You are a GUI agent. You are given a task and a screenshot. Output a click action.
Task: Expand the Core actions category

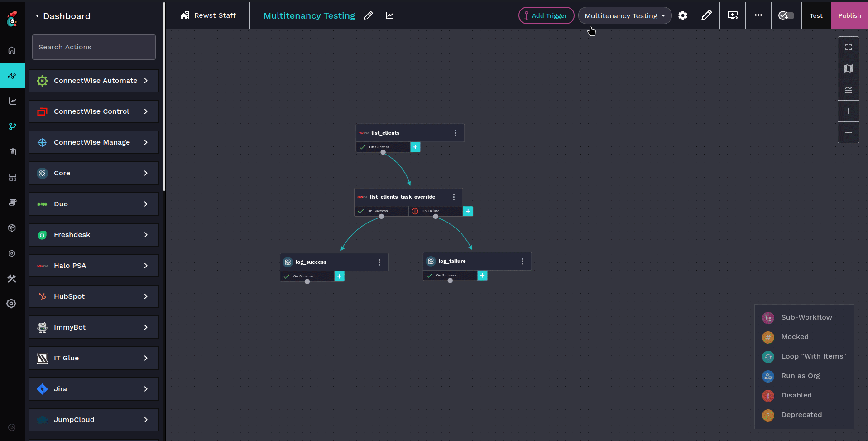tap(94, 173)
